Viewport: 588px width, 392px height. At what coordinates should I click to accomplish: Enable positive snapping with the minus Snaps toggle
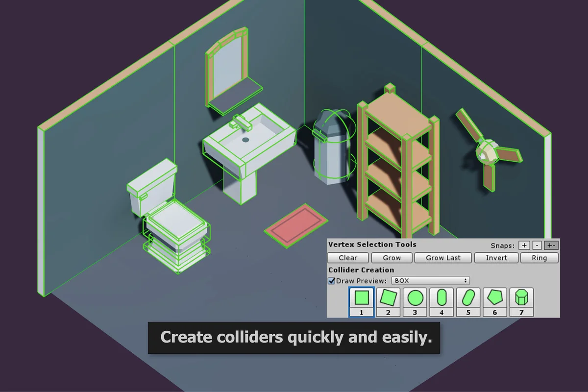click(x=537, y=245)
